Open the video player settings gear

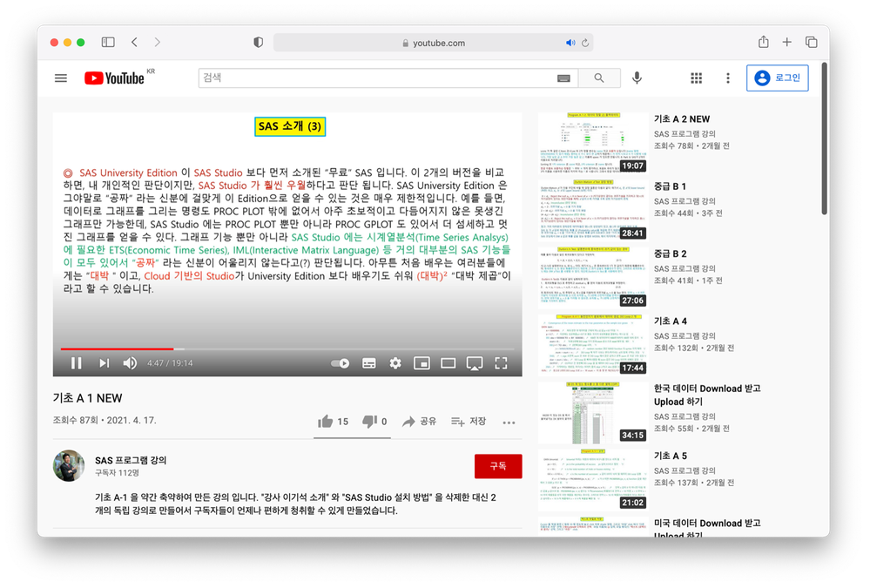coord(395,363)
